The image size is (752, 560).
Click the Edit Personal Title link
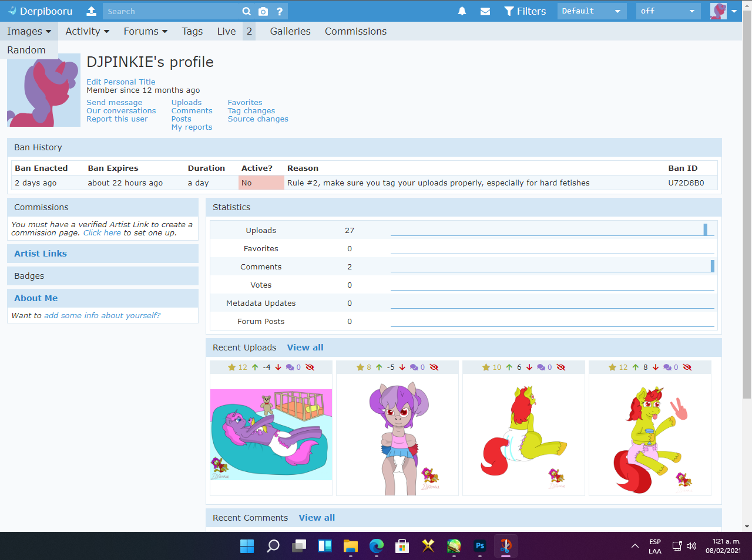[121, 82]
